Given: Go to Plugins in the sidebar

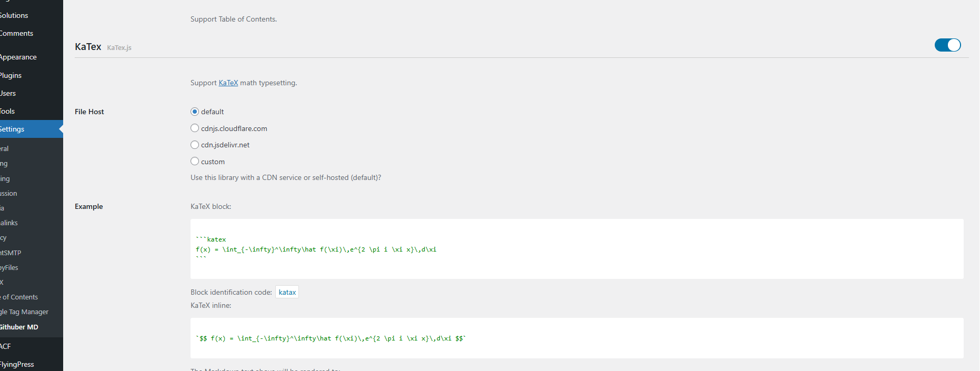Looking at the screenshot, I should (11, 75).
